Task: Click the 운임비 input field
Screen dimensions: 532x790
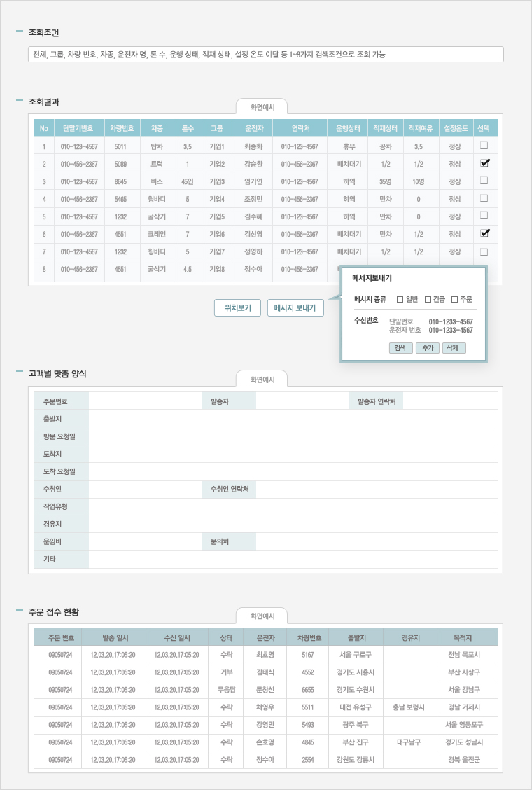Action: [144, 541]
